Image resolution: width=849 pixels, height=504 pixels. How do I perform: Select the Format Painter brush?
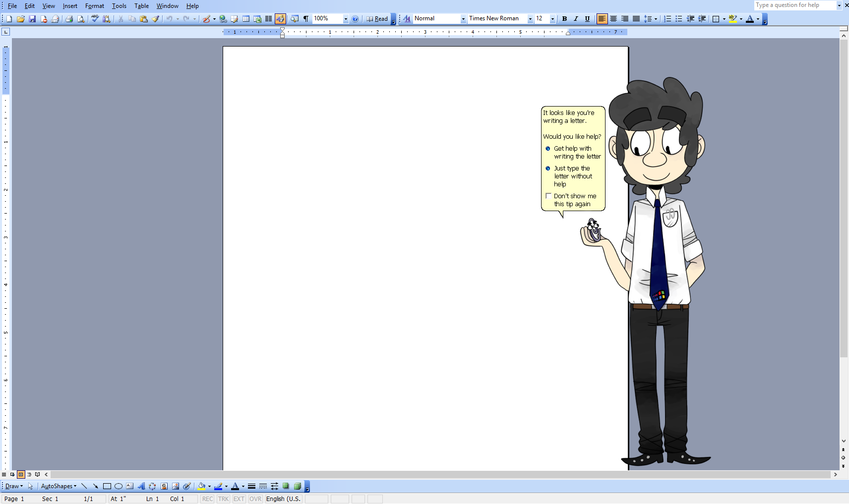pyautogui.click(x=156, y=19)
